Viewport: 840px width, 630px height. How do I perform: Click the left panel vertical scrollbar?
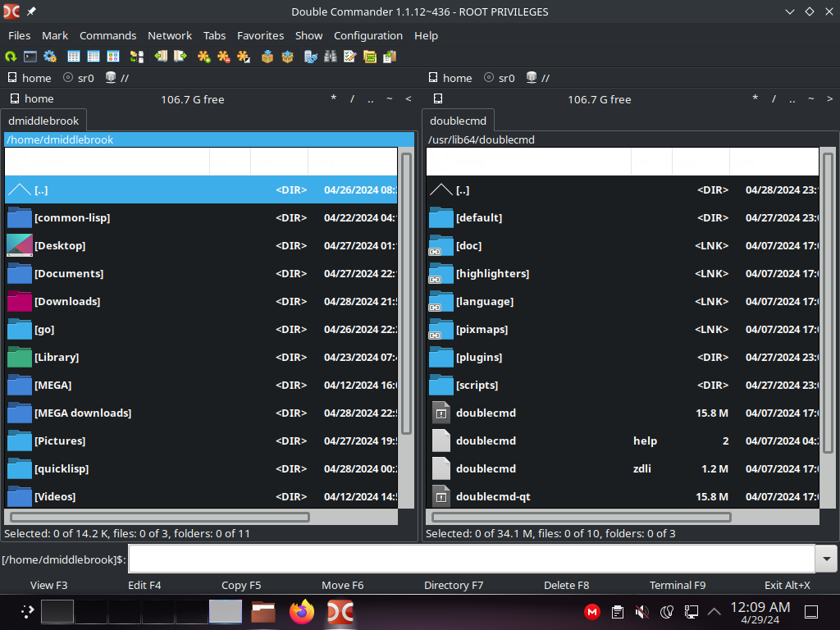[406, 294]
